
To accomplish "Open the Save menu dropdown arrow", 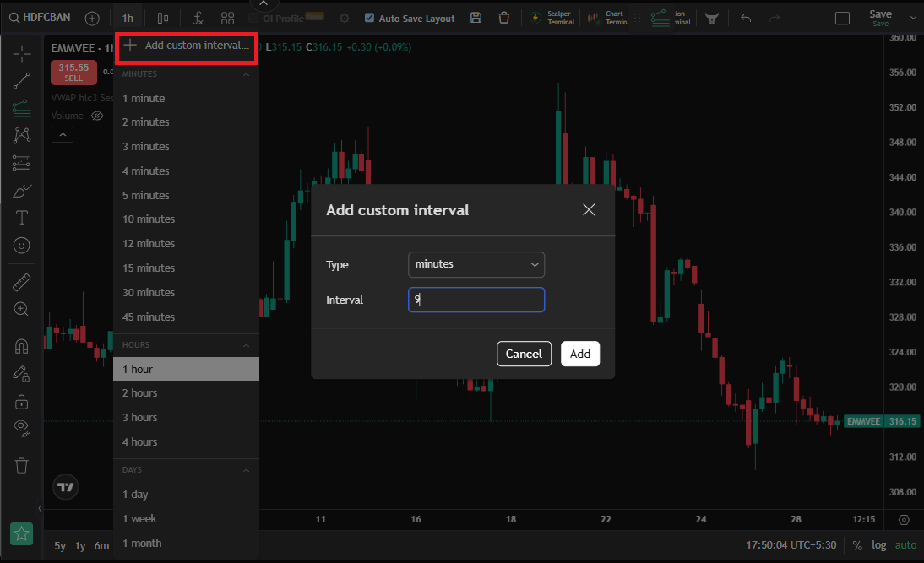I will [914, 18].
